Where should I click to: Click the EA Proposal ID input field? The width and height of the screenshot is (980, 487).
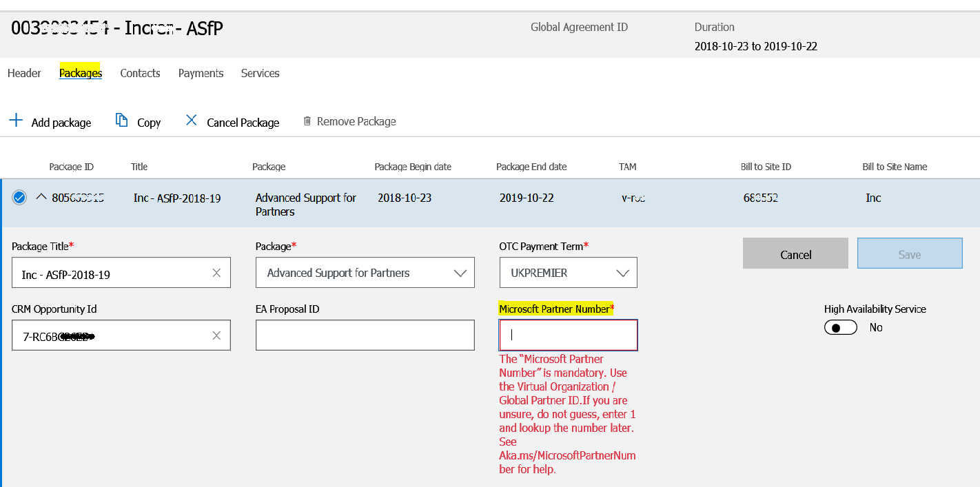pyautogui.click(x=365, y=335)
